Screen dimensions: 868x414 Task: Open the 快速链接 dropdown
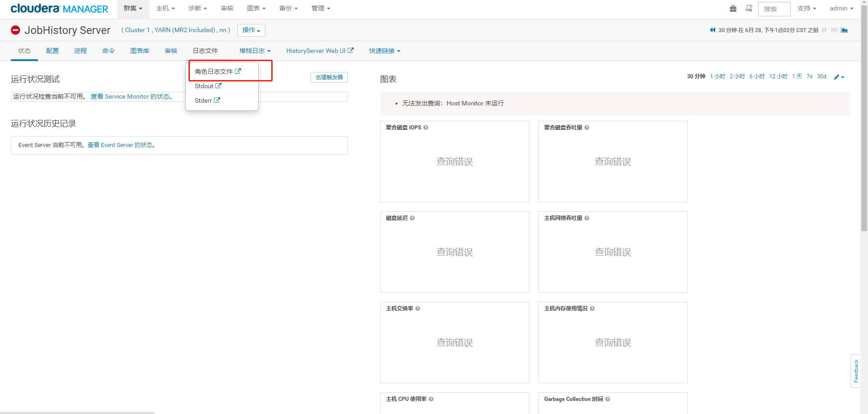(x=385, y=51)
